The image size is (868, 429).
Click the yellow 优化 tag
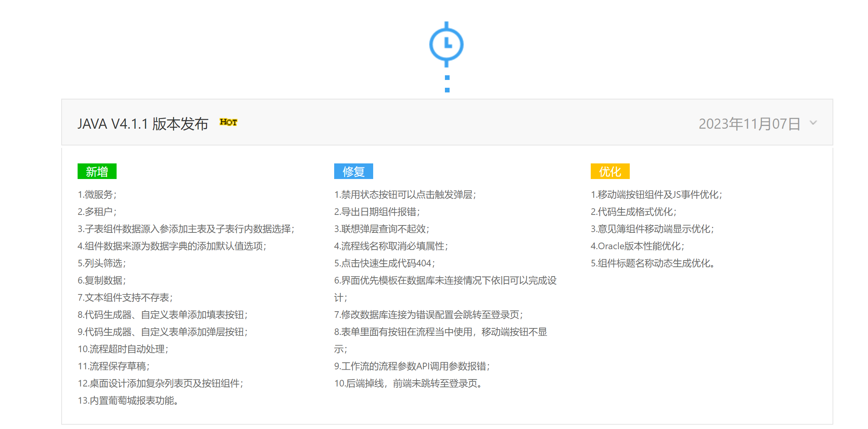[x=610, y=172]
